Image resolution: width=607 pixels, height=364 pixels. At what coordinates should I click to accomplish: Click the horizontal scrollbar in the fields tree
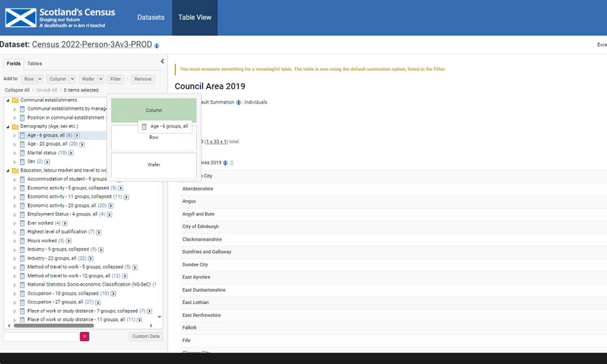coord(54,326)
